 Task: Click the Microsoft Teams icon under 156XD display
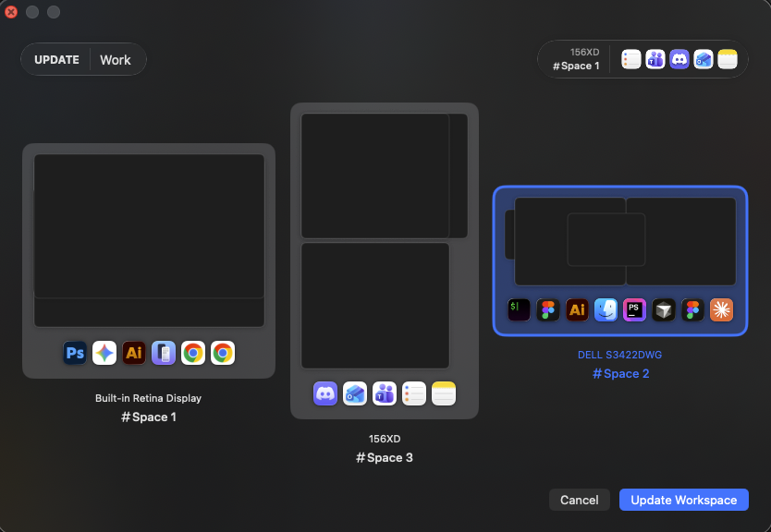384,393
